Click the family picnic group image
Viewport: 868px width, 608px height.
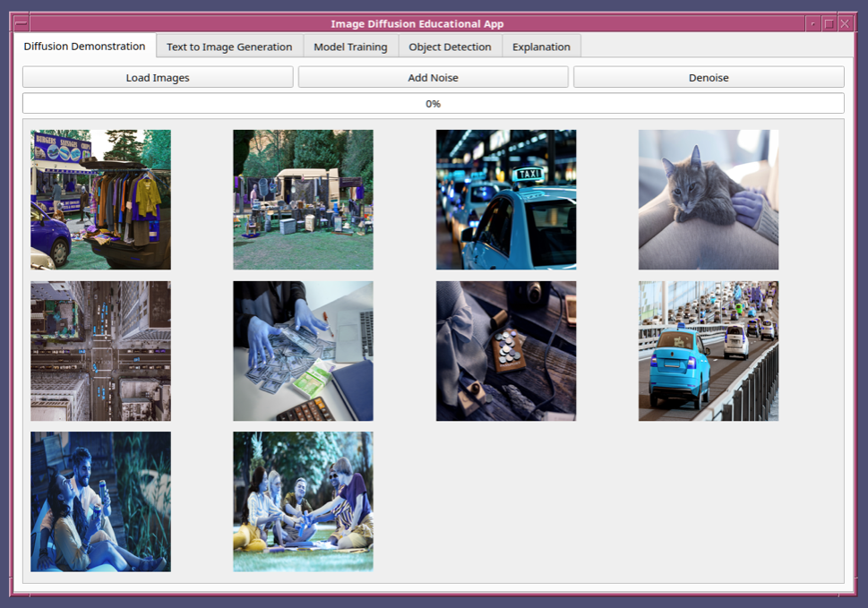coord(303,501)
